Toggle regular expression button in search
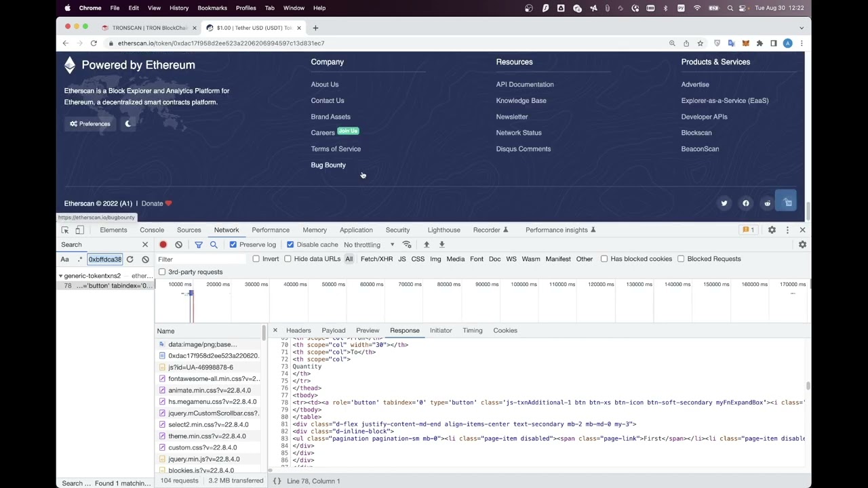The image size is (868, 488). click(80, 259)
